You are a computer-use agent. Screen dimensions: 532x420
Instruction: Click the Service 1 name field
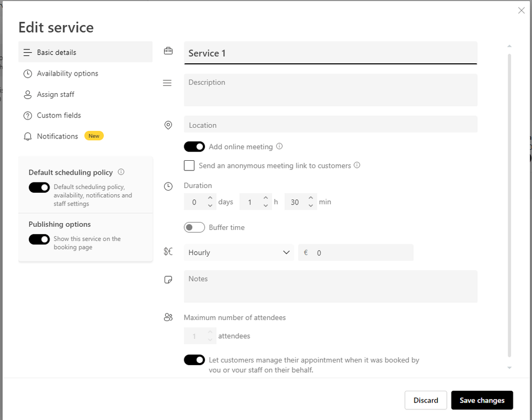(331, 53)
